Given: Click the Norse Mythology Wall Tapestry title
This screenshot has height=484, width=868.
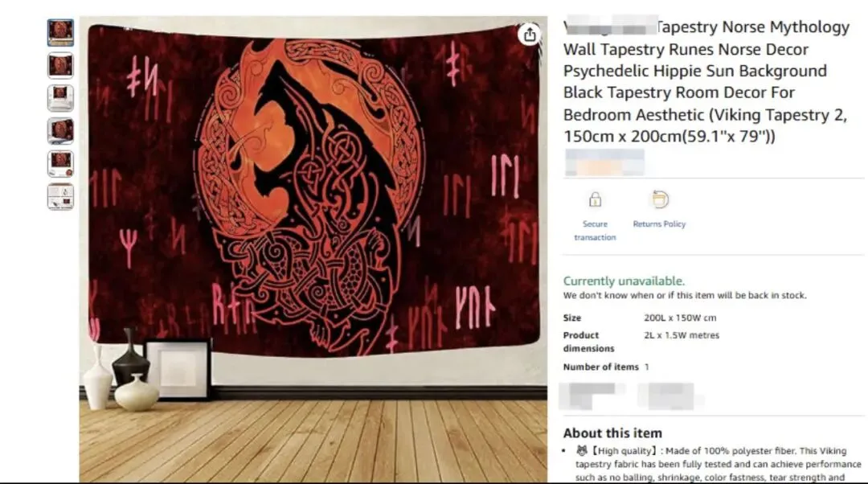Looking at the screenshot, I should 706,81.
